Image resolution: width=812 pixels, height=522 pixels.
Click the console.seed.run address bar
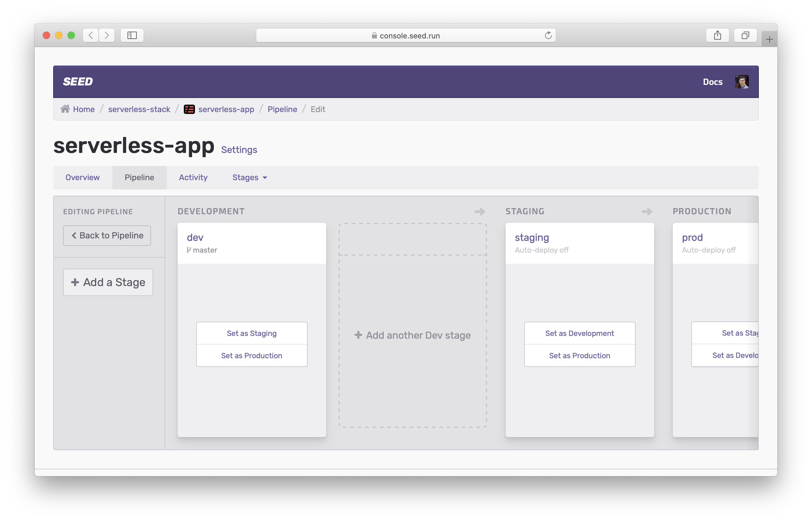pos(405,35)
